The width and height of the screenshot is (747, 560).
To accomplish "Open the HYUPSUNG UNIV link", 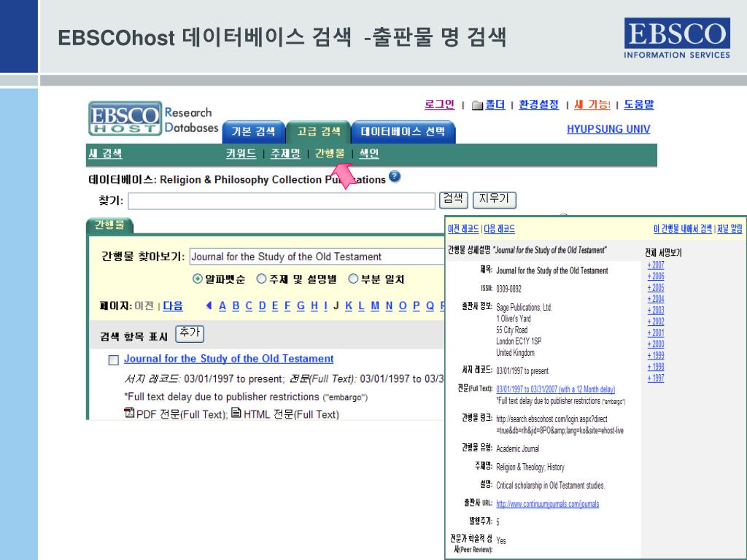I will tap(608, 129).
